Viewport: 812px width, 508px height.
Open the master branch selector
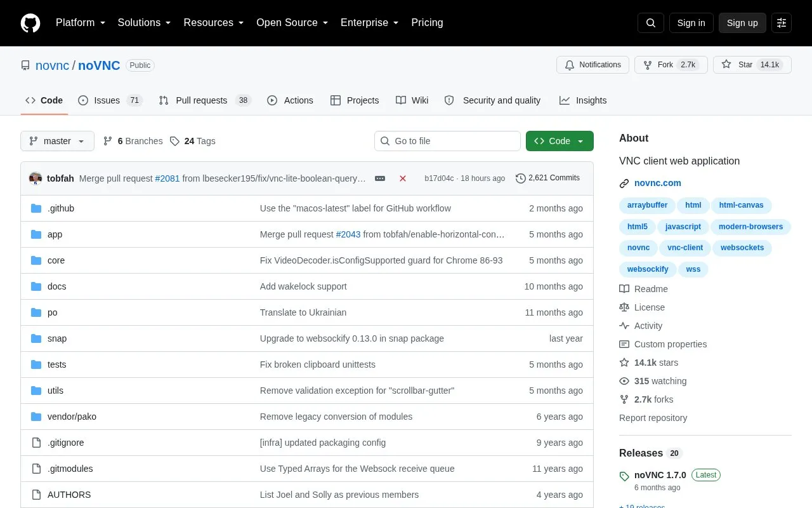pos(57,141)
